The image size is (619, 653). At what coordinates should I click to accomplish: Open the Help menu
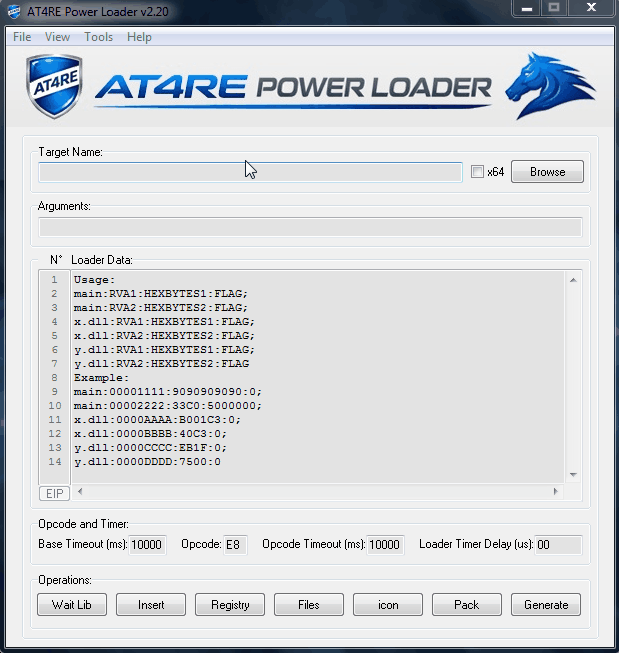(139, 37)
